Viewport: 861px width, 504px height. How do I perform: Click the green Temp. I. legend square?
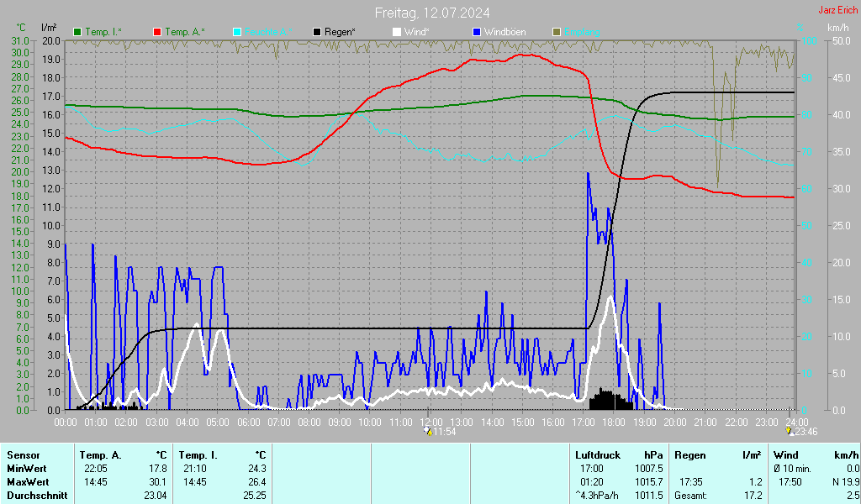coord(78,32)
